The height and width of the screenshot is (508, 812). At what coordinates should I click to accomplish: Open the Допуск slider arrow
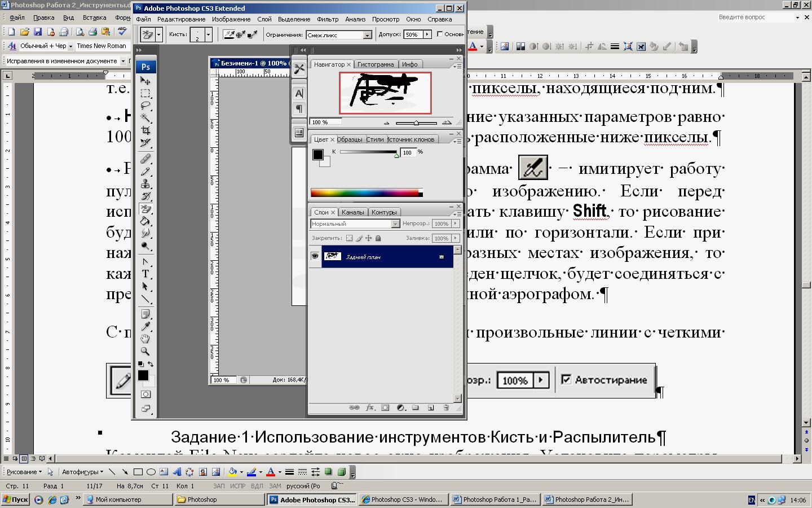(x=427, y=34)
